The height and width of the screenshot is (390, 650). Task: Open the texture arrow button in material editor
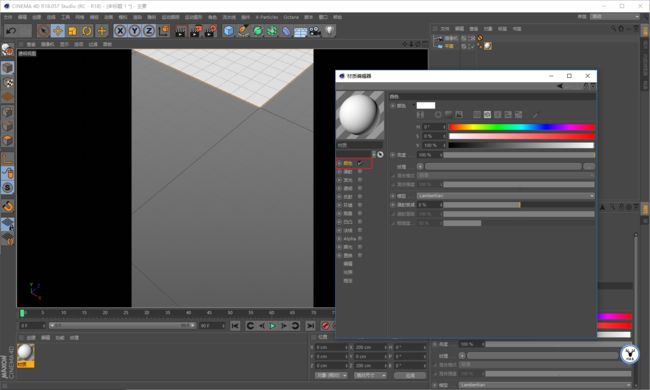420,167
